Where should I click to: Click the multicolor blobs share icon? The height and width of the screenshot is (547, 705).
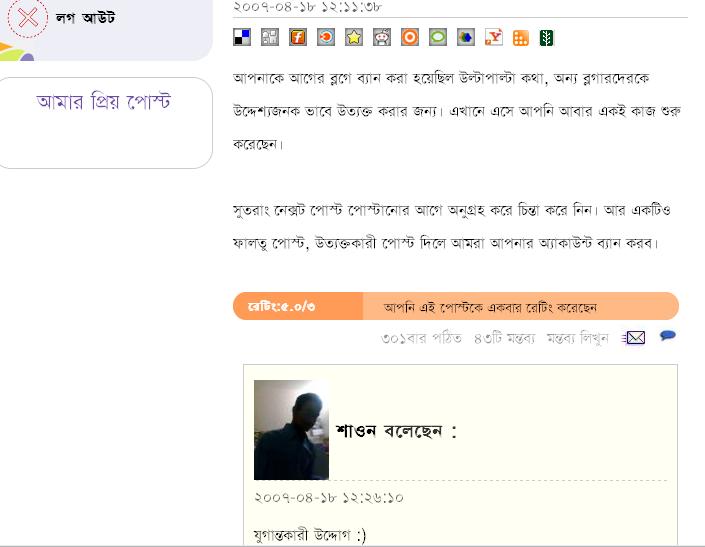[466, 37]
